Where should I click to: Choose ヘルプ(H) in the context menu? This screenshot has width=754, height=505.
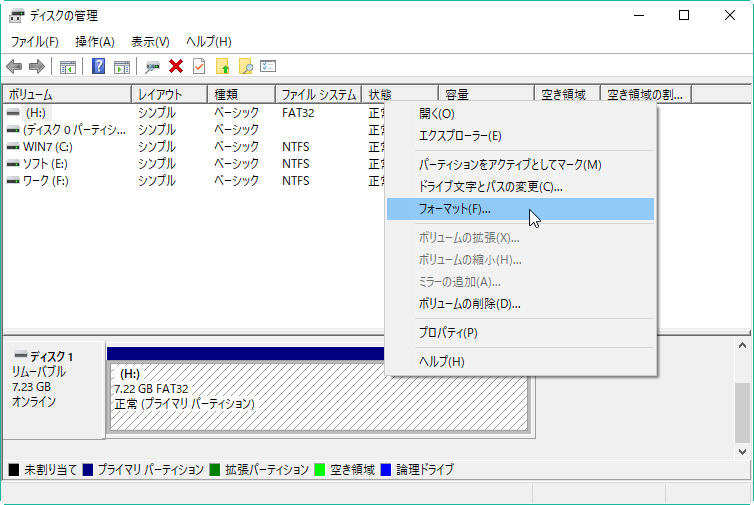tap(521, 362)
